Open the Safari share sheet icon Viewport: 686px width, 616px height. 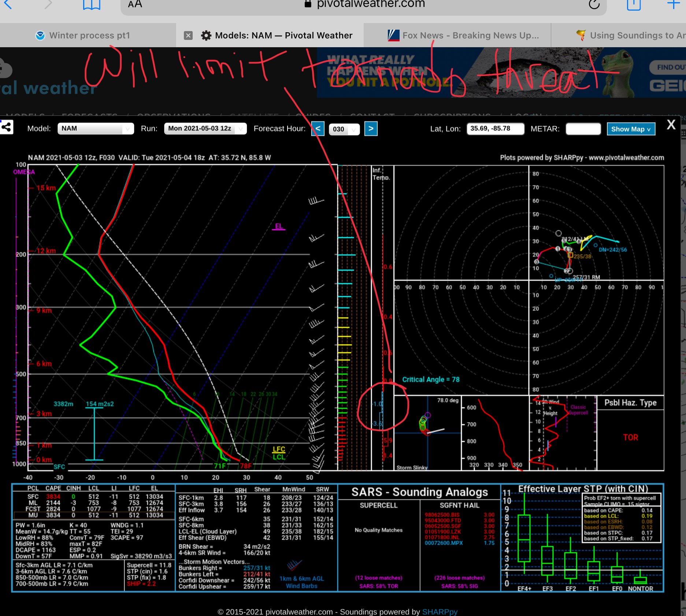click(634, 4)
